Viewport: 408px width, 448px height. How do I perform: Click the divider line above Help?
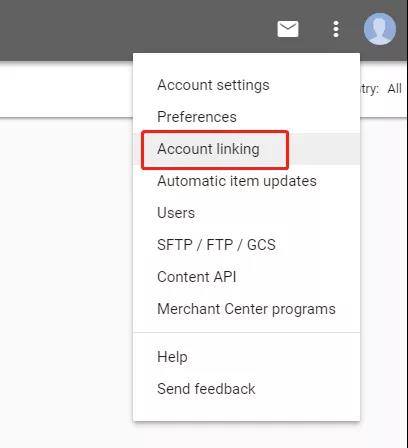coord(246,332)
